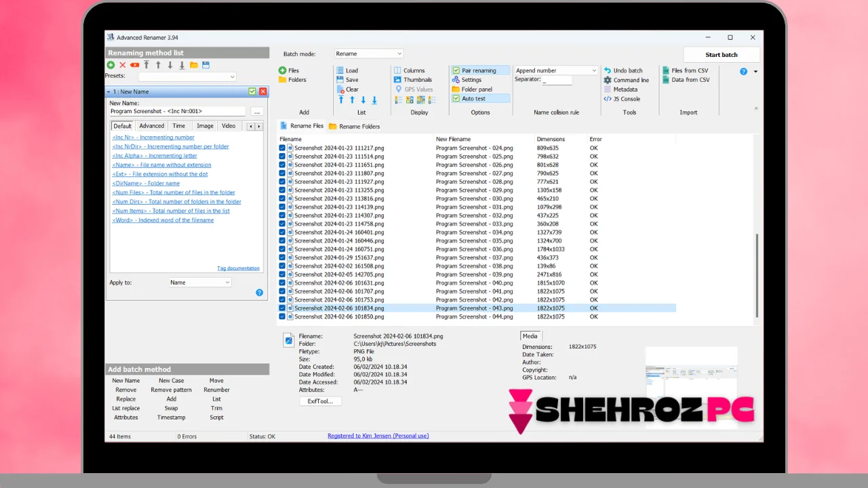Switch to the Image tag tab

click(205, 126)
